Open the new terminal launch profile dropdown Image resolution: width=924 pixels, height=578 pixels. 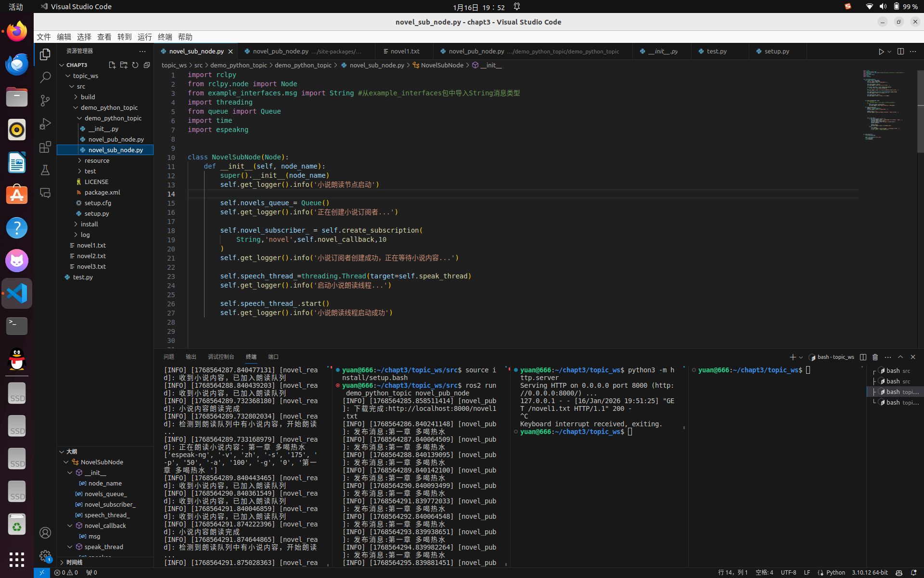coord(801,357)
